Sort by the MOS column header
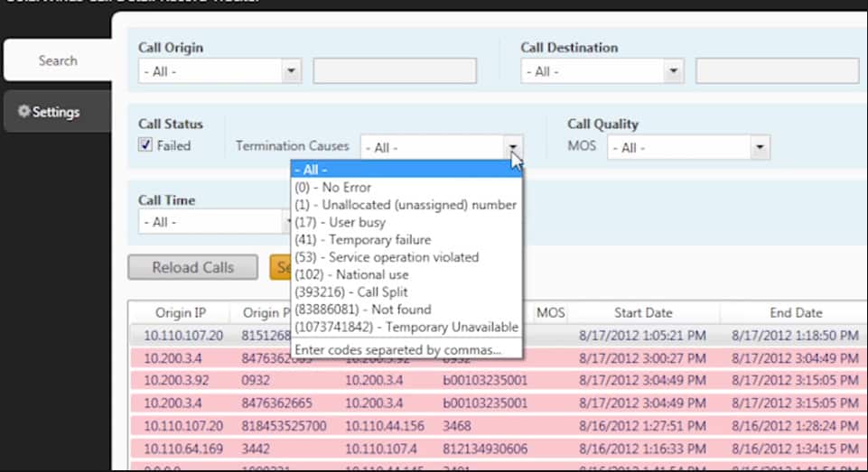The image size is (868, 472). 550,312
